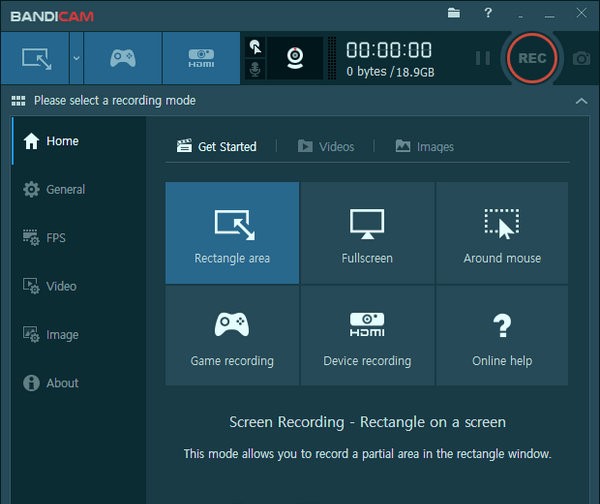The width and height of the screenshot is (600, 504).
Task: Click the pause recording button
Action: click(483, 58)
